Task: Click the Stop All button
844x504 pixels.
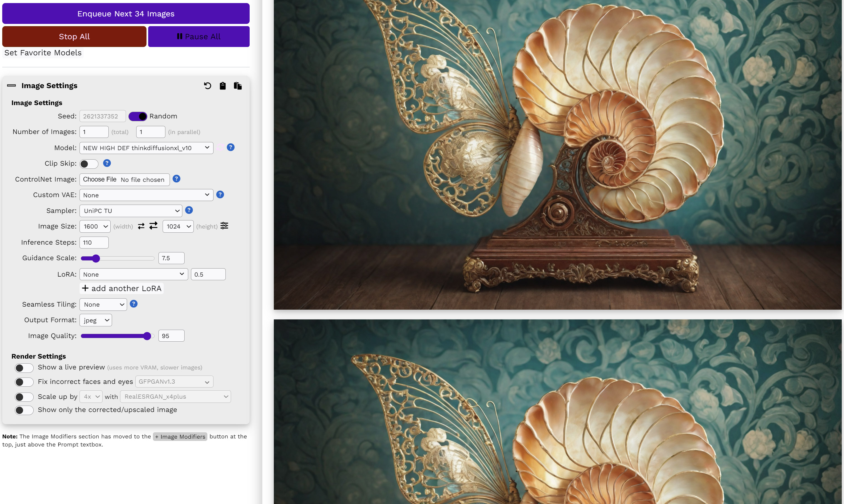Action: pos(74,36)
